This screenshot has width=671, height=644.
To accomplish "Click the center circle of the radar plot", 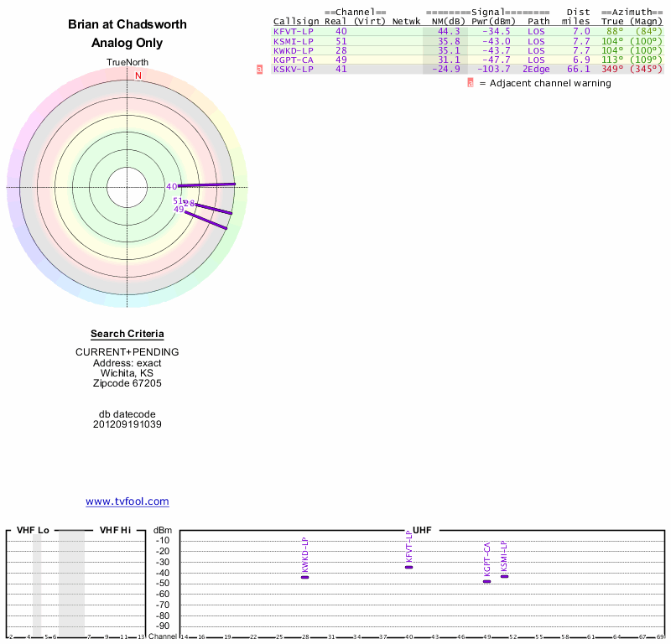I will (x=127, y=188).
